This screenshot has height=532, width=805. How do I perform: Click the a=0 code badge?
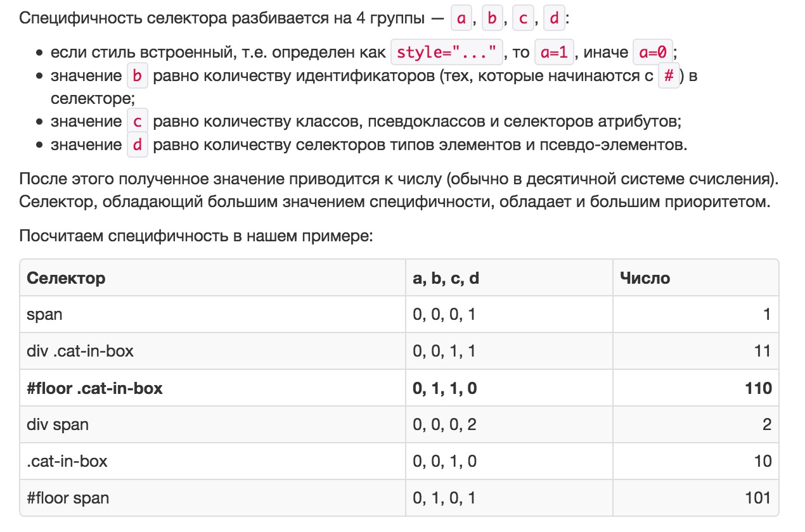point(653,53)
